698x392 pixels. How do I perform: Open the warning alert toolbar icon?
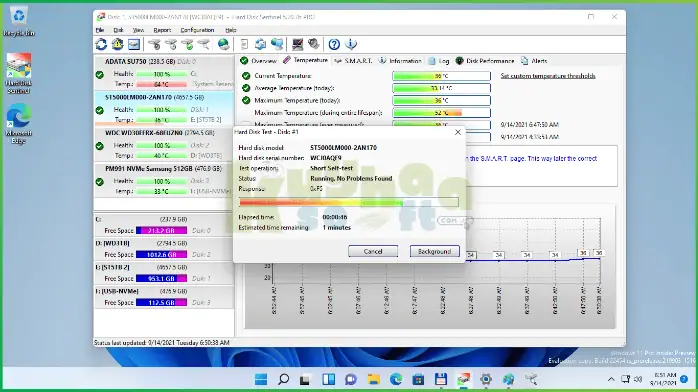(118, 44)
